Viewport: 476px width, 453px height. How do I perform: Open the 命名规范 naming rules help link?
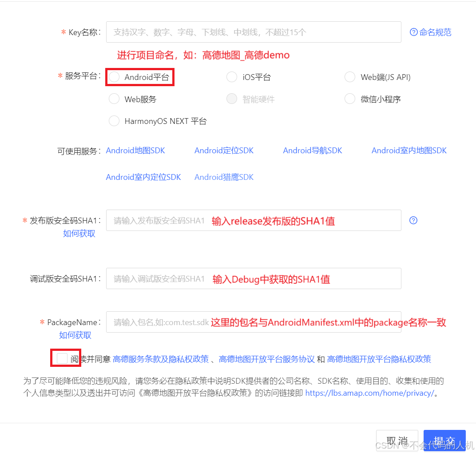pos(430,32)
